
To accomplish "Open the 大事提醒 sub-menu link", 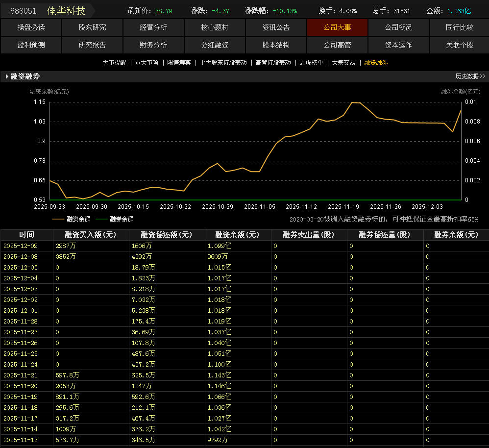I will click(x=114, y=63).
